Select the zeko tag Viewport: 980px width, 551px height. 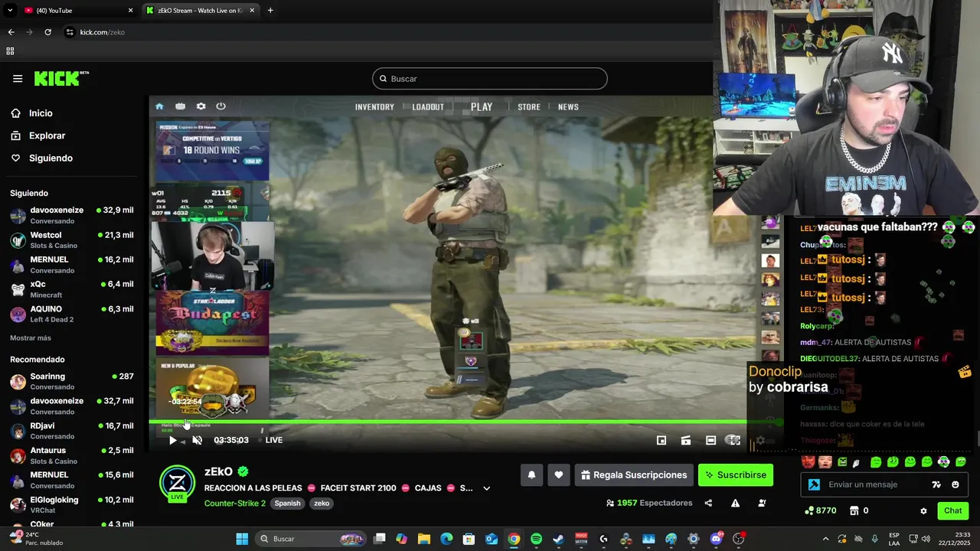pyautogui.click(x=322, y=504)
